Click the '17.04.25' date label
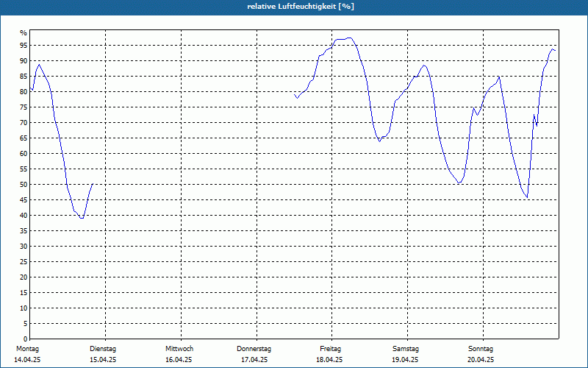Viewport: 588px width, 368px height. coord(254,360)
